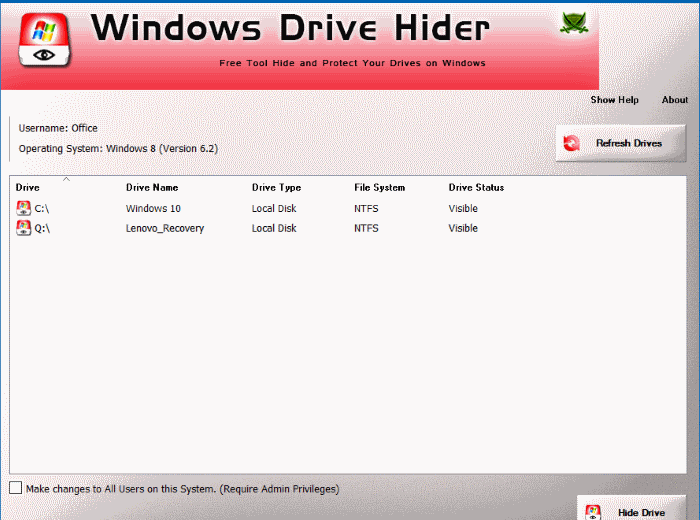
Task: Enable Make changes to All Users checkbox
Action: (x=15, y=489)
